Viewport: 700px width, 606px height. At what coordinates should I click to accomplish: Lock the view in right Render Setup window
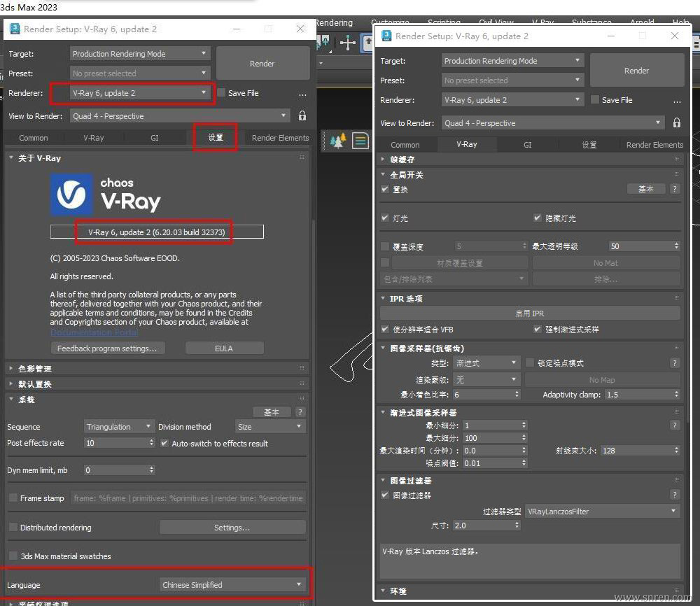point(677,123)
